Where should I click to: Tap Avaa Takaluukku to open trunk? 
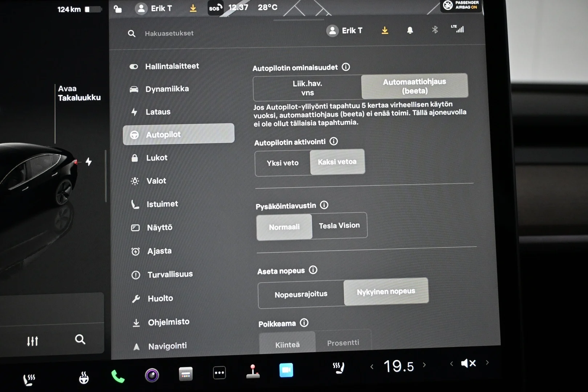point(79,93)
